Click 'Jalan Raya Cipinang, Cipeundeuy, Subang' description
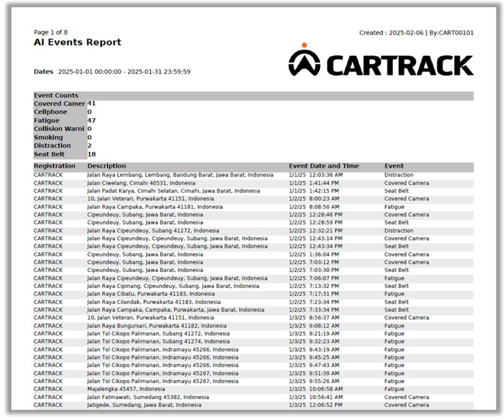504x420 pixels. pos(173,286)
